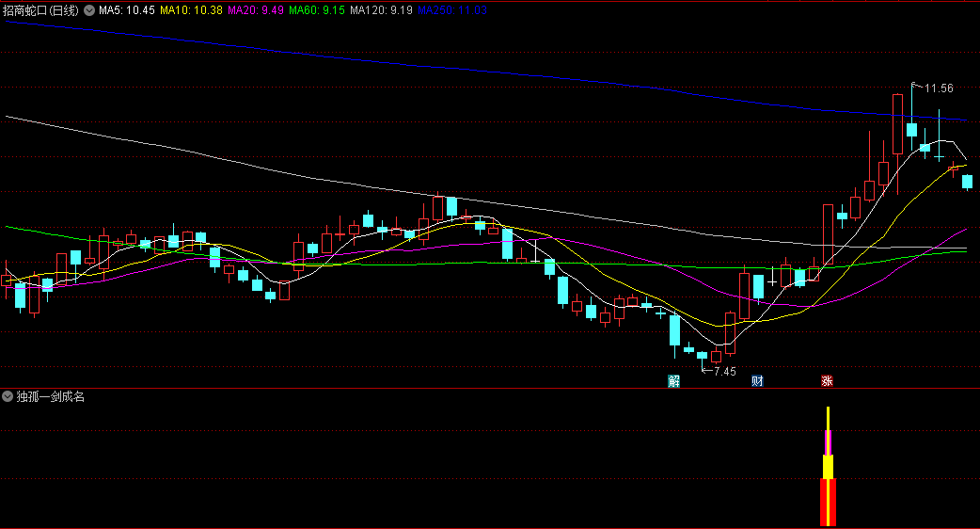Click the last cyan candlestick on the right
The width and height of the screenshot is (980, 529).
point(967,182)
